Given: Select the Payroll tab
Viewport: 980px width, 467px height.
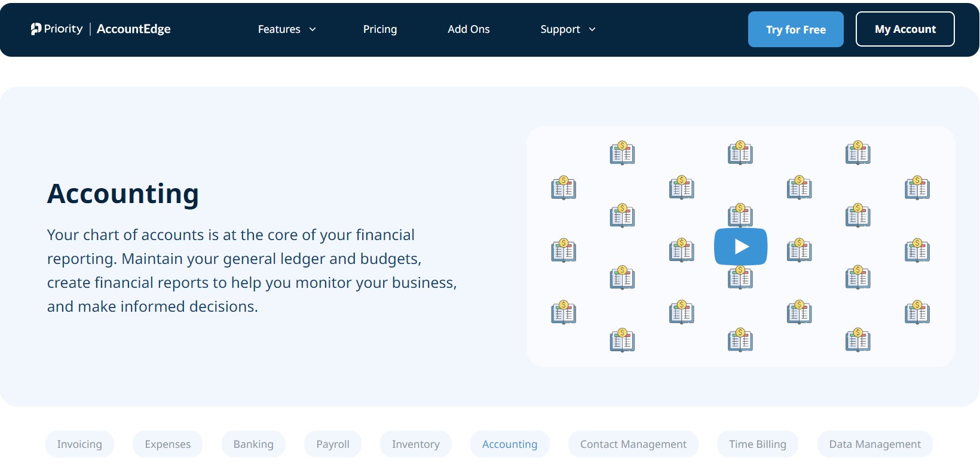Looking at the screenshot, I should click(x=333, y=444).
